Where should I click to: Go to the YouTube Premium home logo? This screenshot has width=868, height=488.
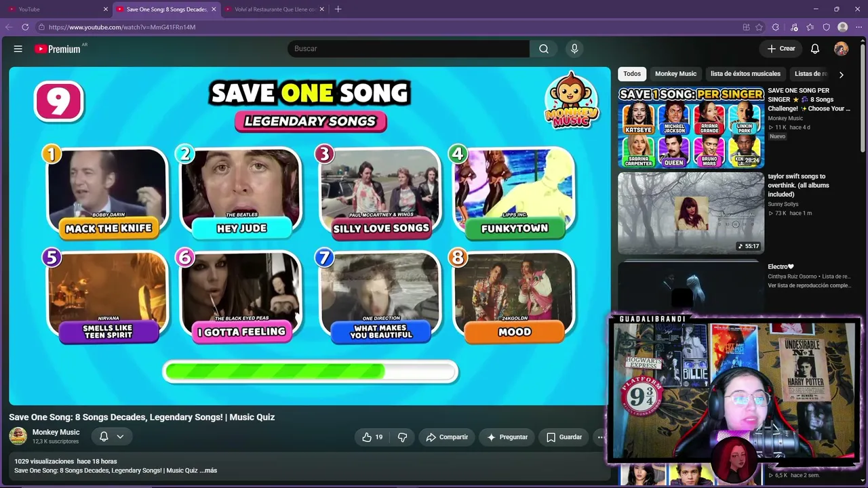[x=58, y=49]
